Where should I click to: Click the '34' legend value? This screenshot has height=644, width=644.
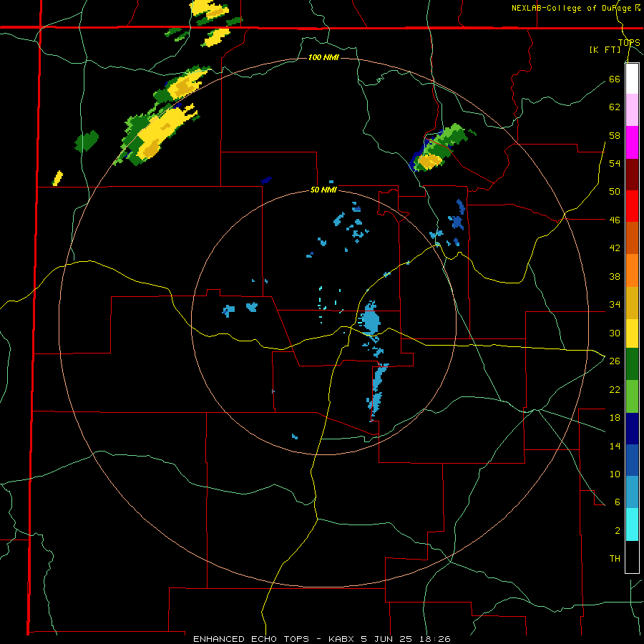(615, 305)
